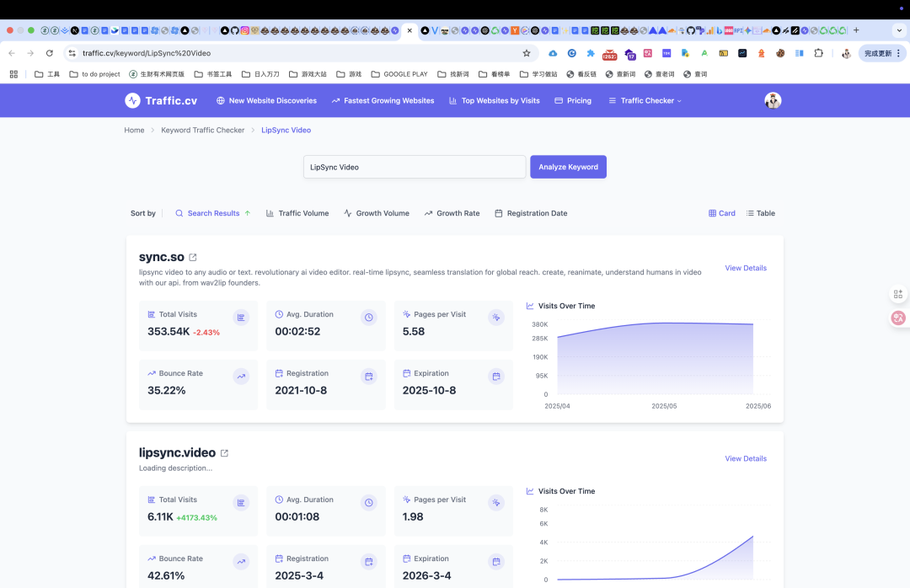Reload the page
This screenshot has height=588, width=910.
(50, 53)
